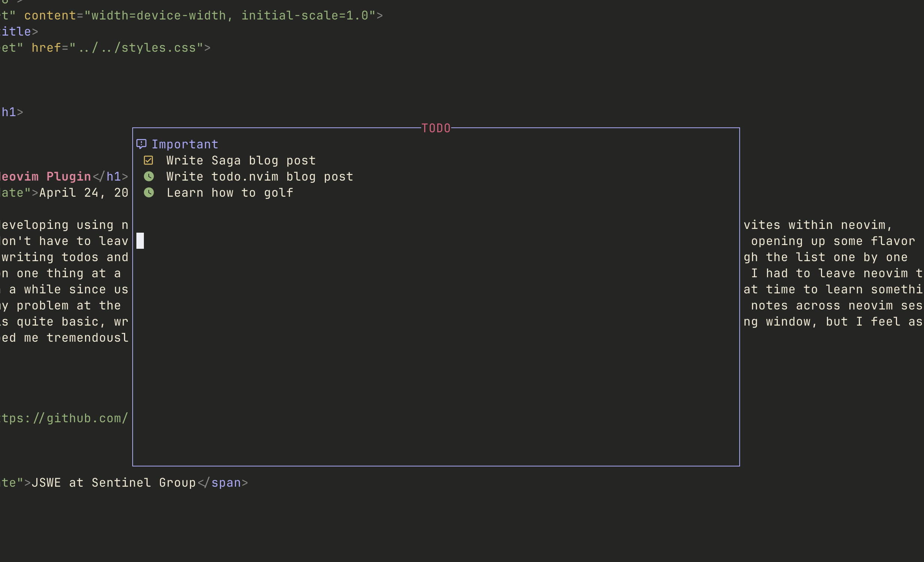The width and height of the screenshot is (924, 562).
Task: Click the "Neovim Plugin" heading text
Action: pos(46,176)
